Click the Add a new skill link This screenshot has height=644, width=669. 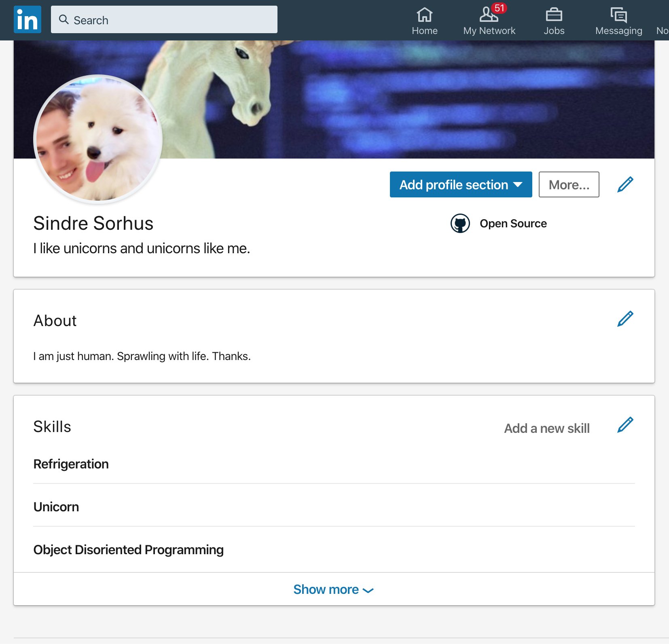pos(547,428)
